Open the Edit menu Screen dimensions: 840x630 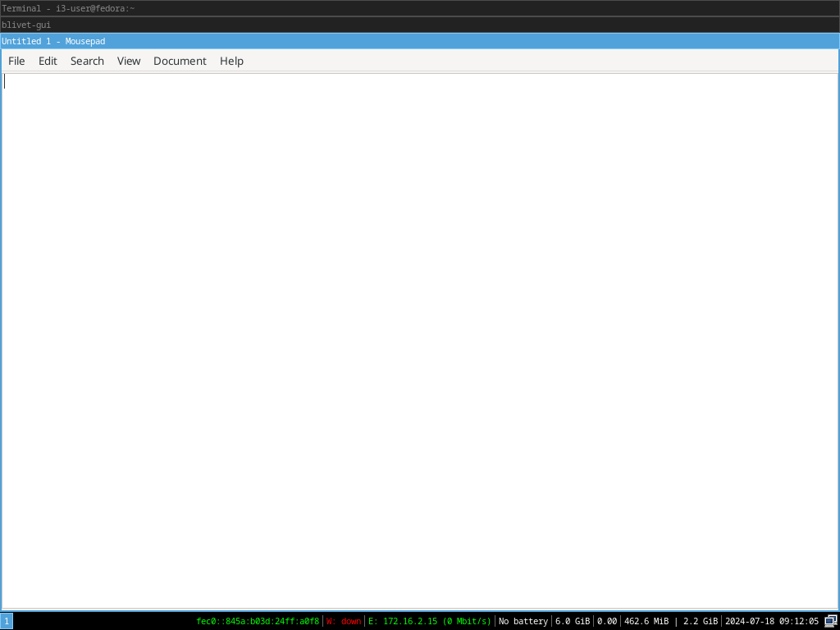(x=48, y=61)
